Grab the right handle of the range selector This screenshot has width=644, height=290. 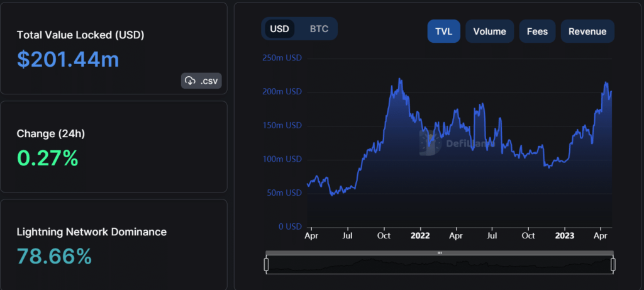pyautogui.click(x=613, y=265)
